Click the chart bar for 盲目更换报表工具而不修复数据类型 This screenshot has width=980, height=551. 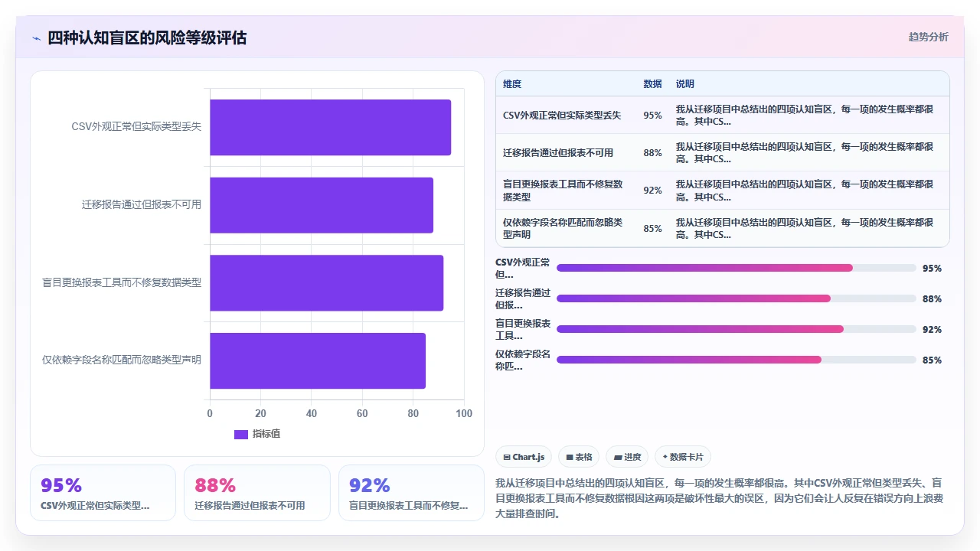[x=327, y=282]
